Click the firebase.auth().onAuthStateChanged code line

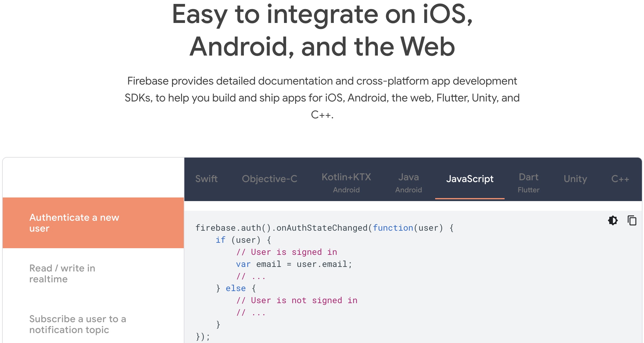coord(324,228)
